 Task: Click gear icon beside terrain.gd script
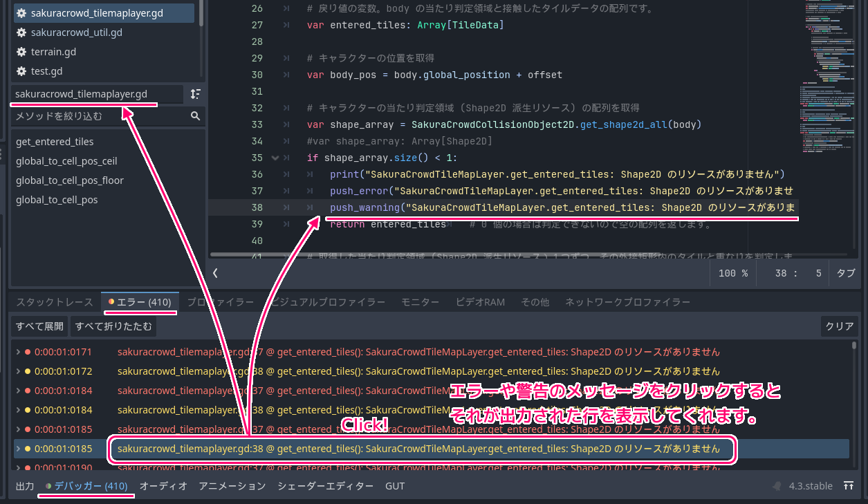pos(21,52)
